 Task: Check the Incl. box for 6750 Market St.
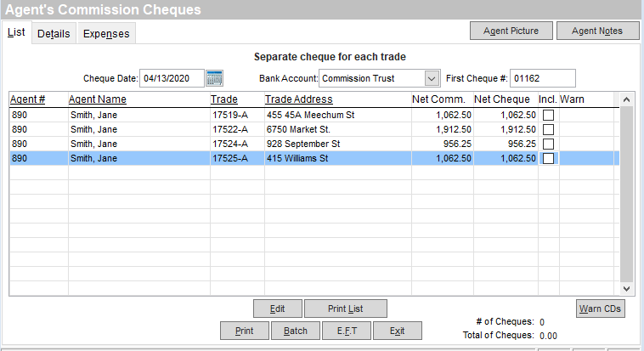[548, 129]
